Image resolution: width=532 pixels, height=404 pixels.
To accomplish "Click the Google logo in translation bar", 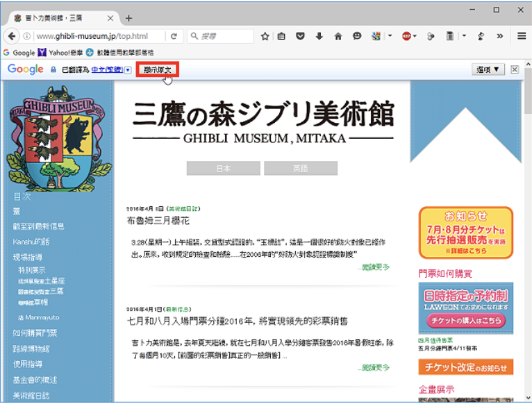I will (26, 69).
